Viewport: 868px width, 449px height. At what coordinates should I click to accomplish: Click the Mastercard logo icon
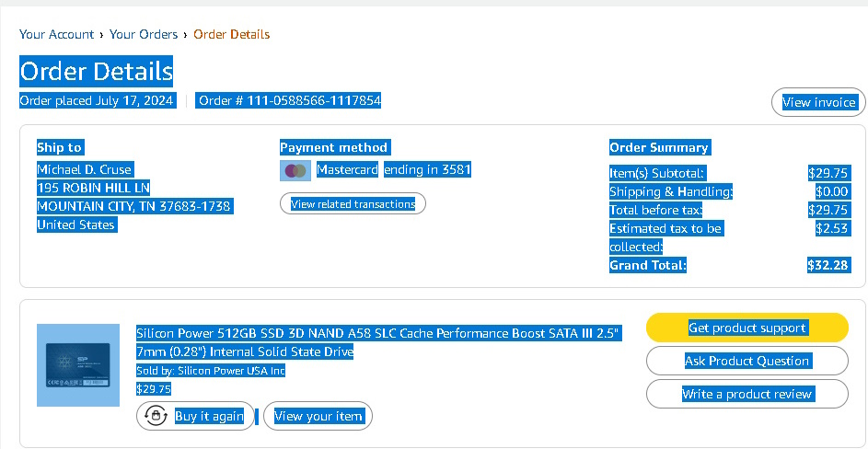click(295, 170)
